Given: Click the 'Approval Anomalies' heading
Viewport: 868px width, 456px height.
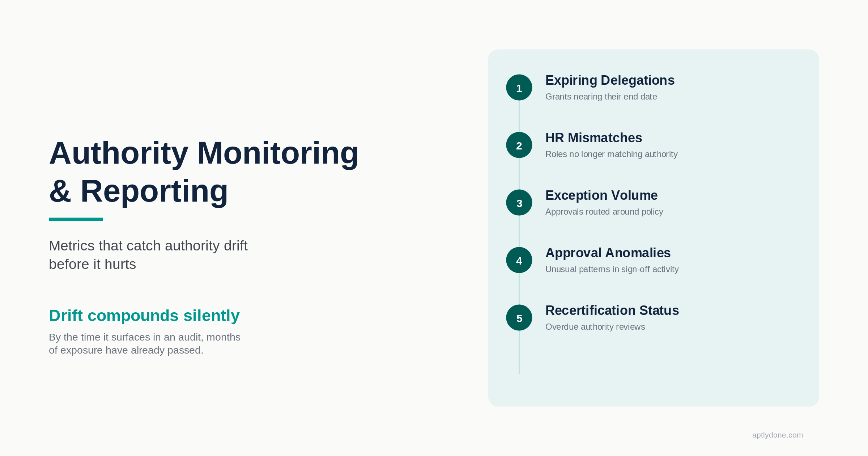Looking at the screenshot, I should click(x=608, y=253).
